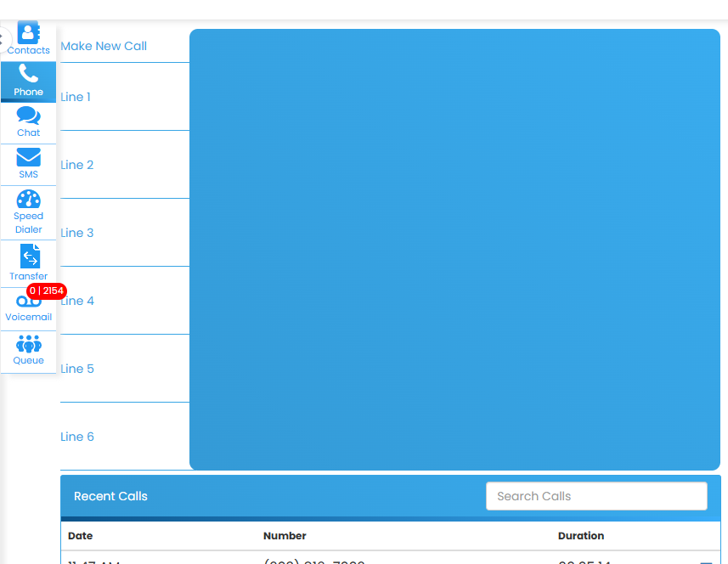Select Line 4
The image size is (728, 564).
click(x=77, y=301)
